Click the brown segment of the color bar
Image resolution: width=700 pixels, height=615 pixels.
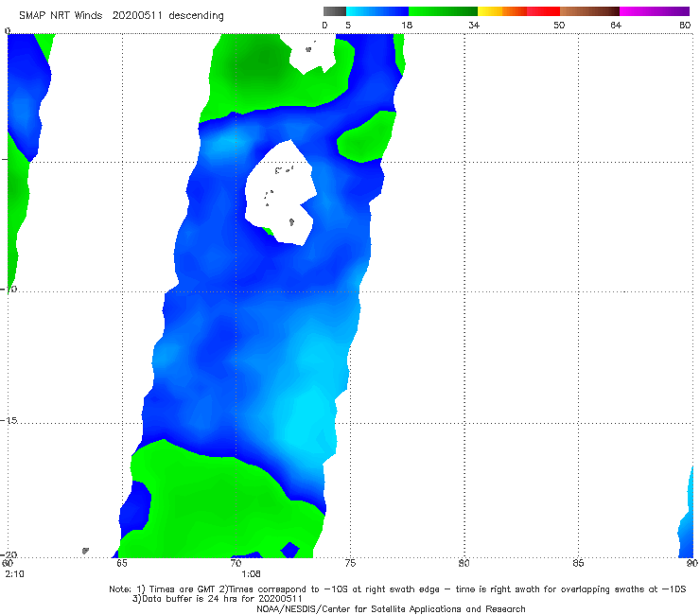(589, 11)
